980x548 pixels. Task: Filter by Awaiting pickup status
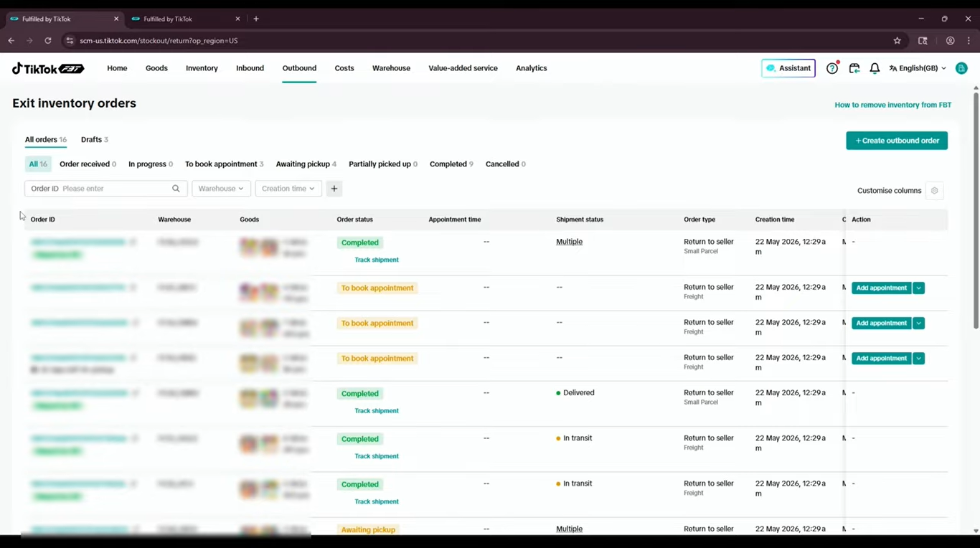pyautogui.click(x=306, y=164)
